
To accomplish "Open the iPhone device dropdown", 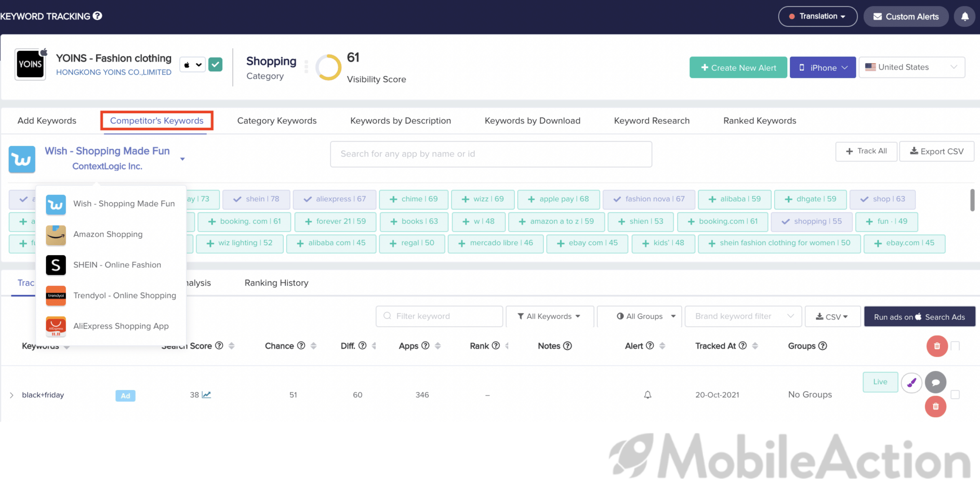I will tap(823, 68).
